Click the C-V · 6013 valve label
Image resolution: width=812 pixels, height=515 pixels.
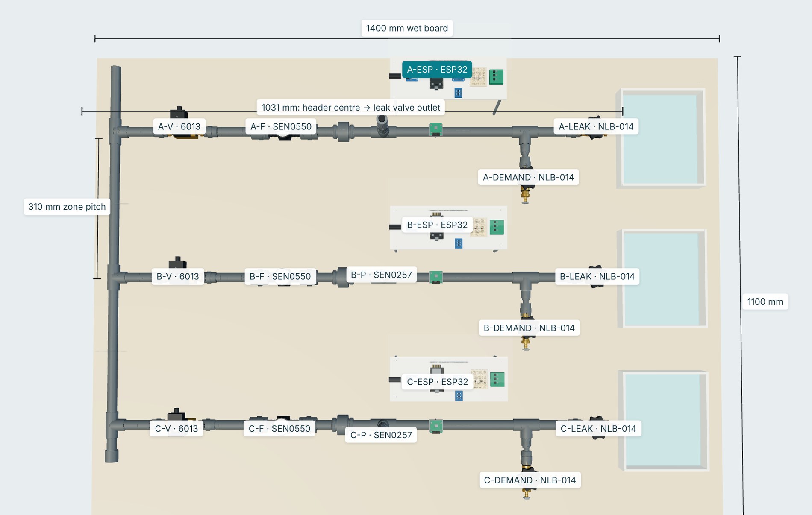pyautogui.click(x=177, y=428)
